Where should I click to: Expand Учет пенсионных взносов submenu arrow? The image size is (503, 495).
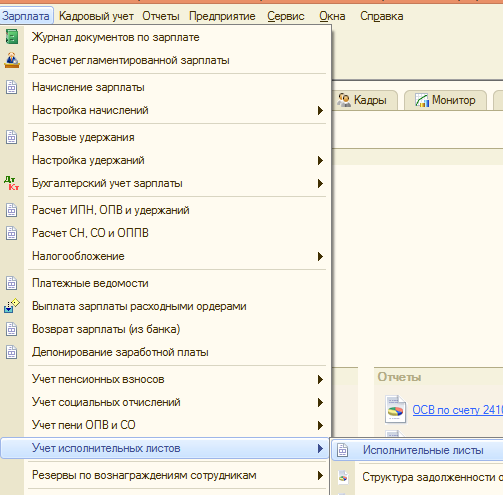click(320, 379)
